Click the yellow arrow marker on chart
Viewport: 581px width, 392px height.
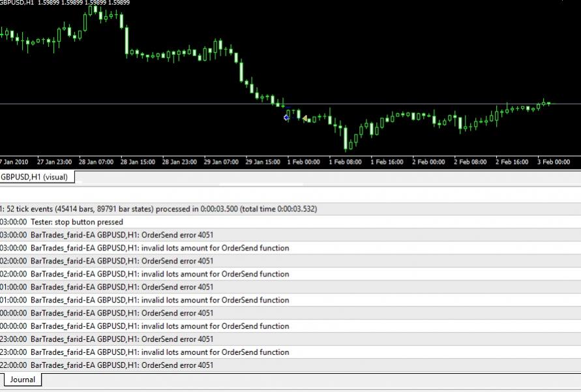pos(305,118)
